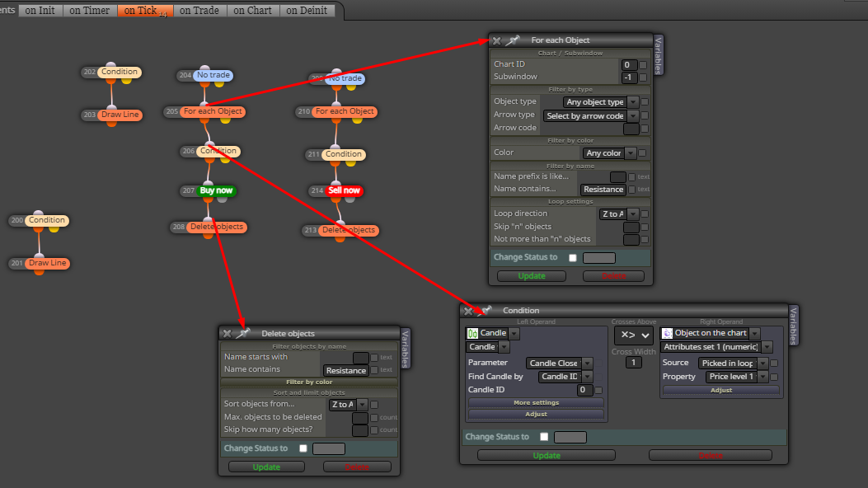The height and width of the screenshot is (488, 868).
Task: Open the Object type dropdown
Action: 601,102
